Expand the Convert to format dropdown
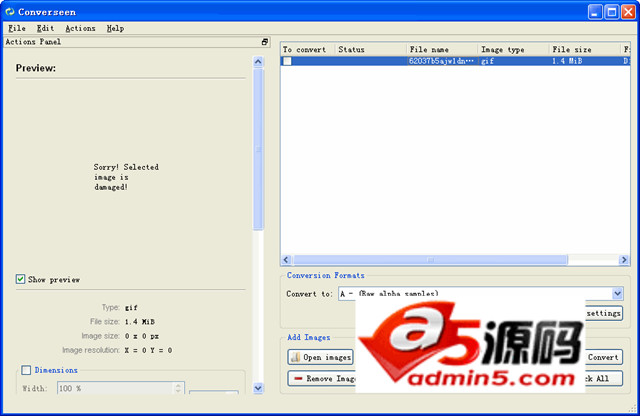Viewport: 640px width, 416px height. (x=617, y=293)
